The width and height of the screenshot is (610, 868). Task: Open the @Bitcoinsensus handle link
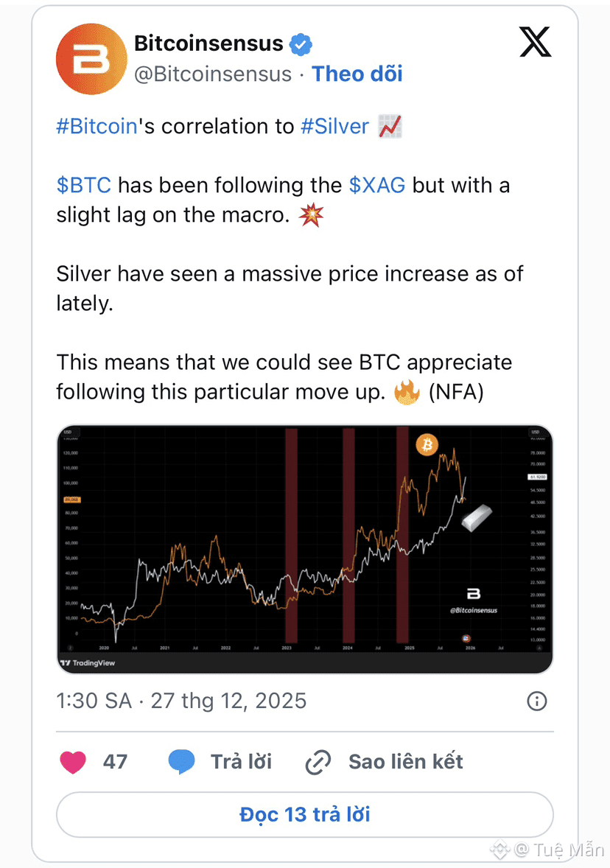pos(213,74)
